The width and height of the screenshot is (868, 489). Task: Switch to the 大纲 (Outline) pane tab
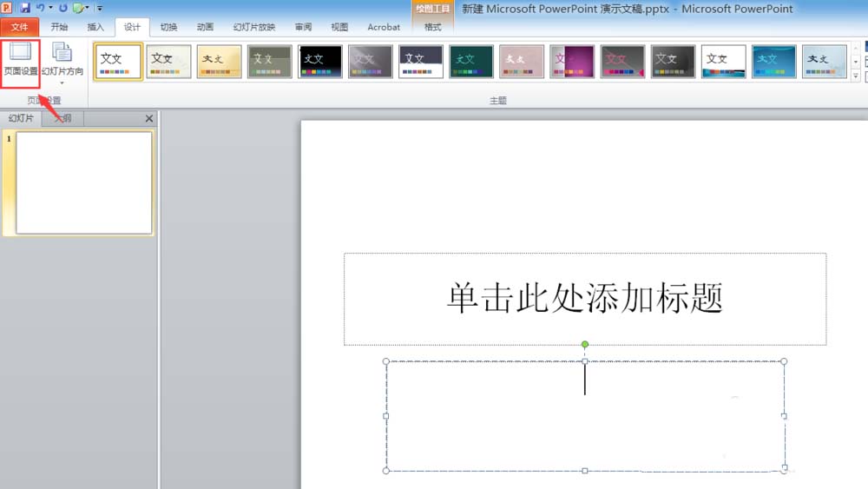(x=63, y=118)
